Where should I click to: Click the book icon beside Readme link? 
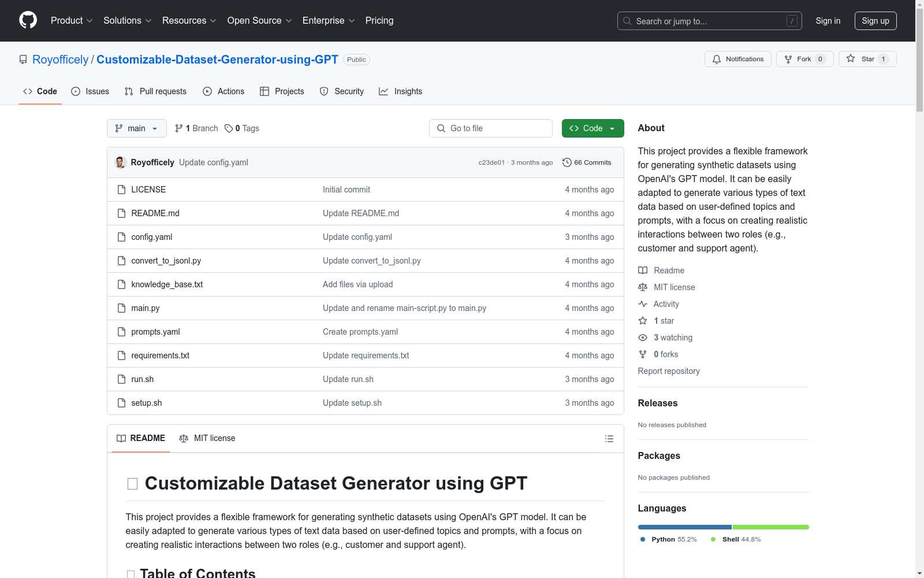[x=643, y=271]
